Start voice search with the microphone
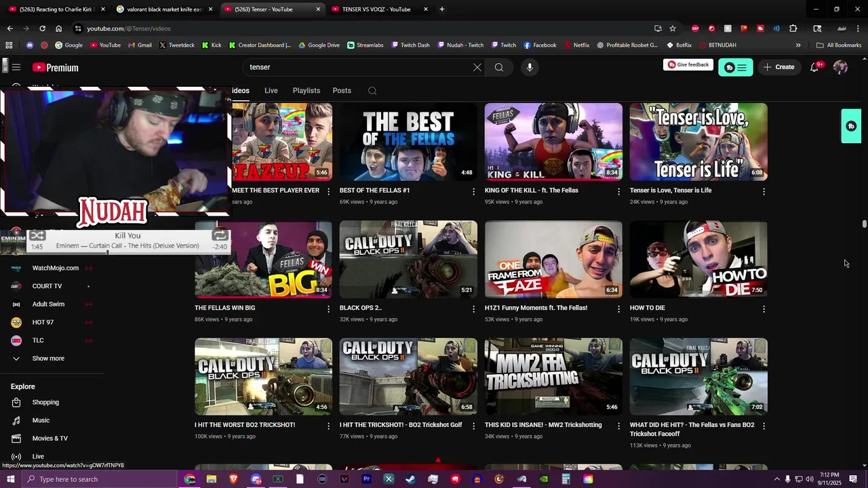The width and height of the screenshot is (868, 488). pyautogui.click(x=530, y=67)
